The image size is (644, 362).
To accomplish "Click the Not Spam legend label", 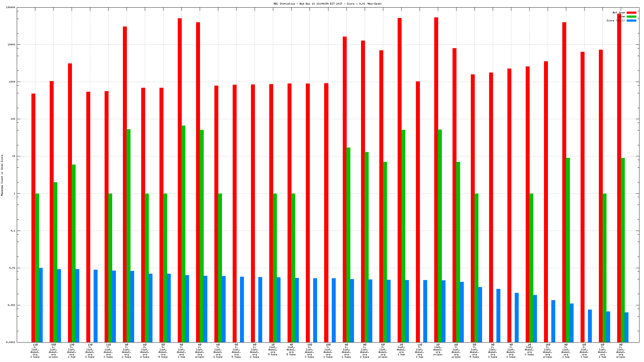I will coord(619,12).
